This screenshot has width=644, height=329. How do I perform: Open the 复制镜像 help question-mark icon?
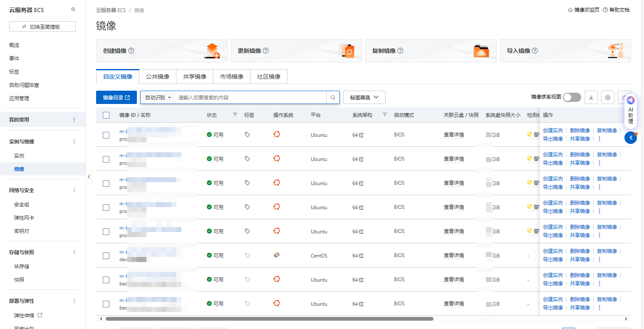[x=400, y=51]
